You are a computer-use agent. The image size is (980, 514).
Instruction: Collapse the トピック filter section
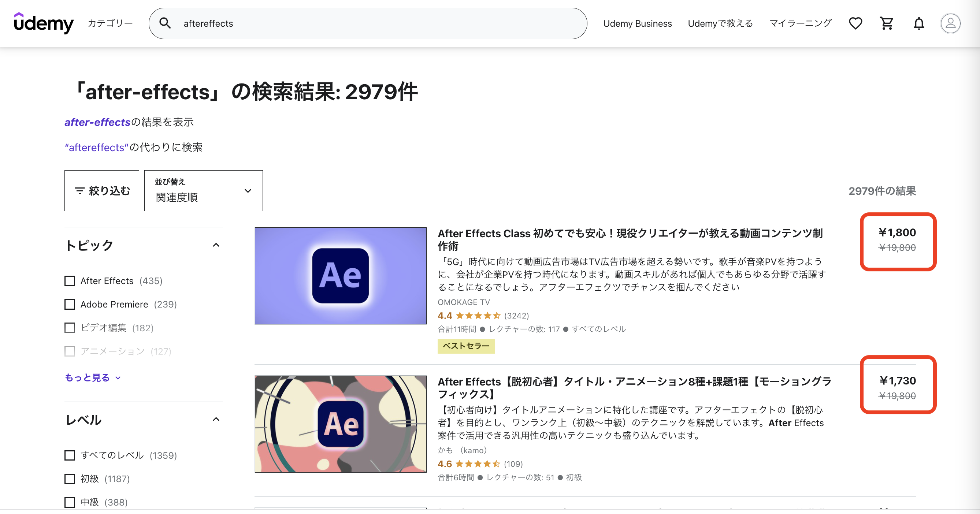click(216, 245)
